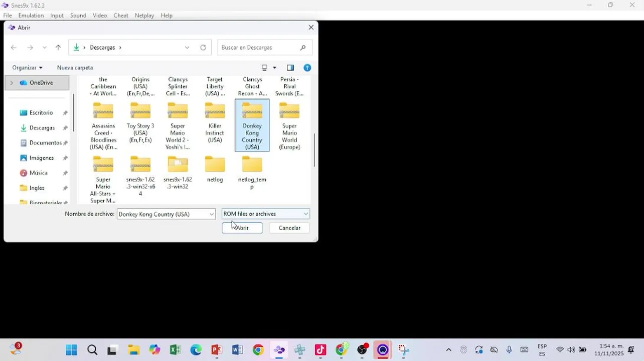
Task: Open the File menu in Snes9x
Action: (8, 16)
